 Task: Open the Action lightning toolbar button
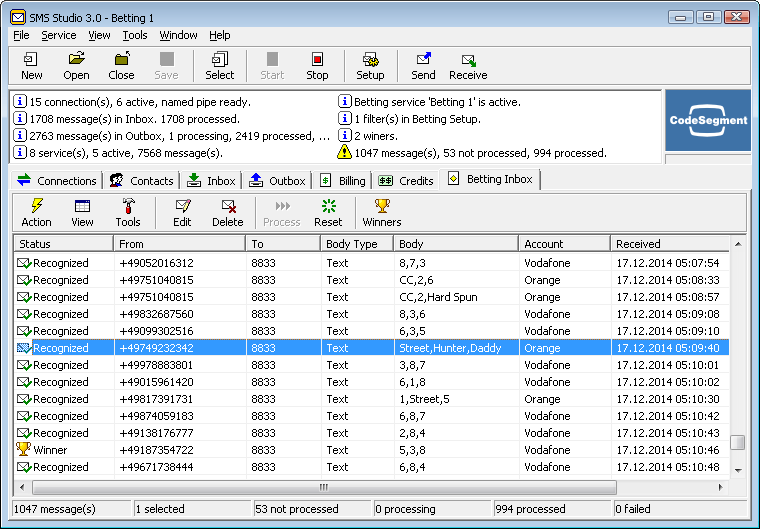point(37,213)
